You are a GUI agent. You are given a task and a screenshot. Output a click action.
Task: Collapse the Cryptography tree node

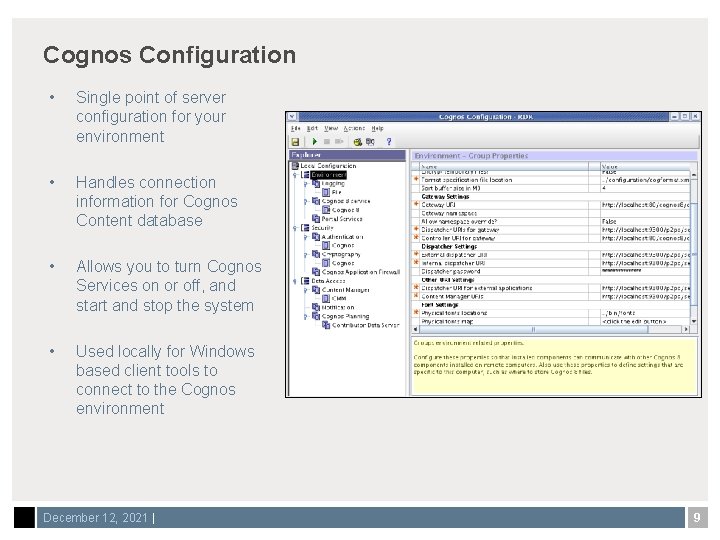click(x=306, y=254)
